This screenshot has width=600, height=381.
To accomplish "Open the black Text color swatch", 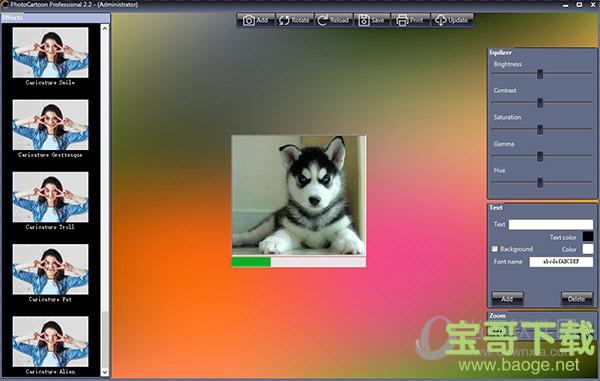I will [x=588, y=237].
